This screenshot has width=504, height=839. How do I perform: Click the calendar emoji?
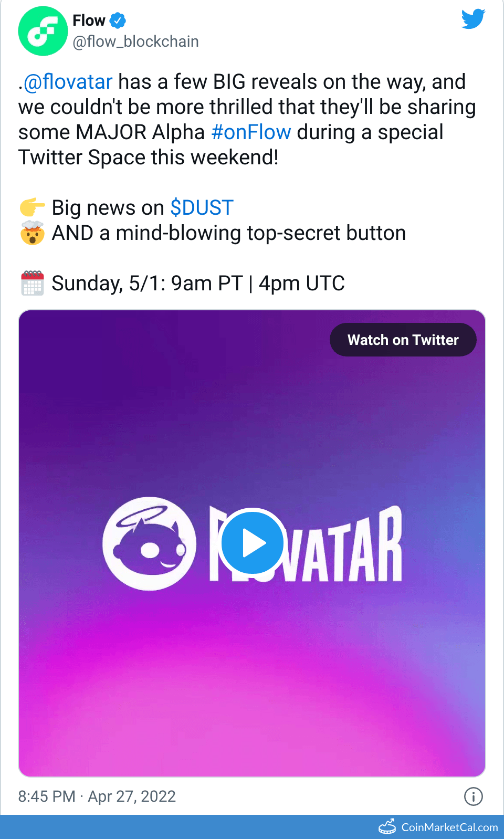click(32, 284)
